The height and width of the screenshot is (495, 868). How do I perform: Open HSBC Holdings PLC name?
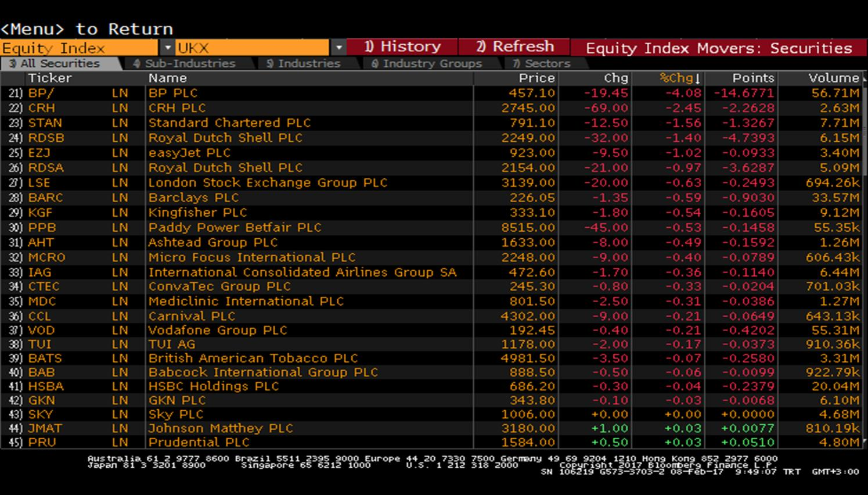pyautogui.click(x=214, y=386)
